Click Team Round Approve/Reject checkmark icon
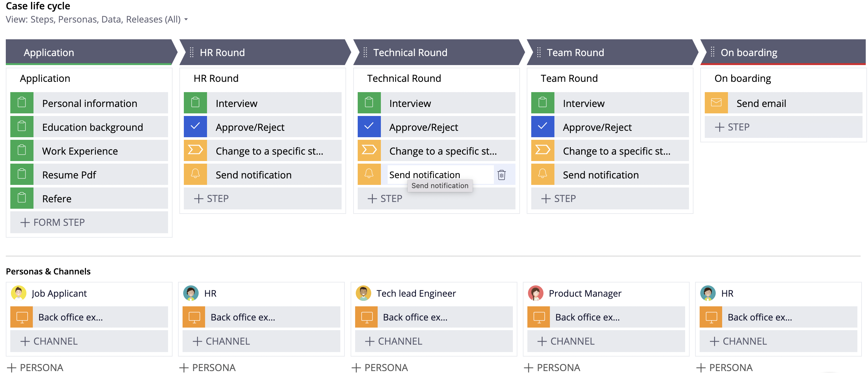 tap(542, 127)
